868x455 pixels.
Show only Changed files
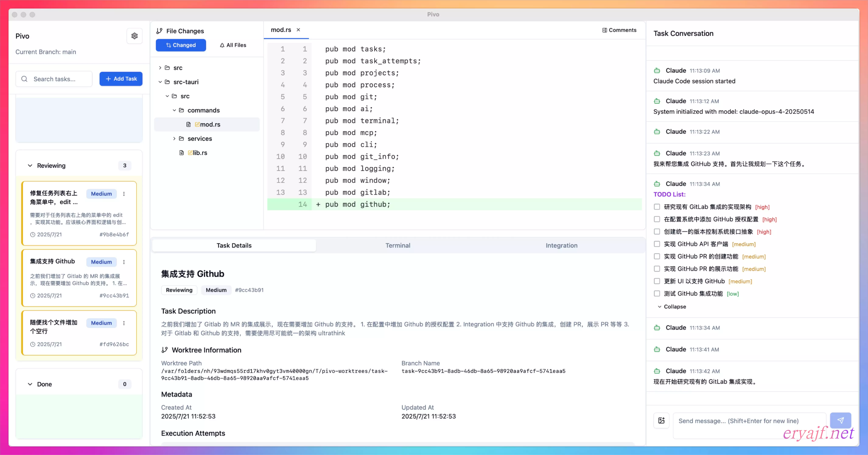181,45
